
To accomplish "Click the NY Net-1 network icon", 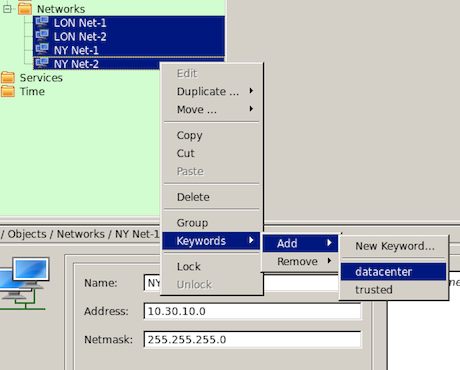I will tap(42, 50).
